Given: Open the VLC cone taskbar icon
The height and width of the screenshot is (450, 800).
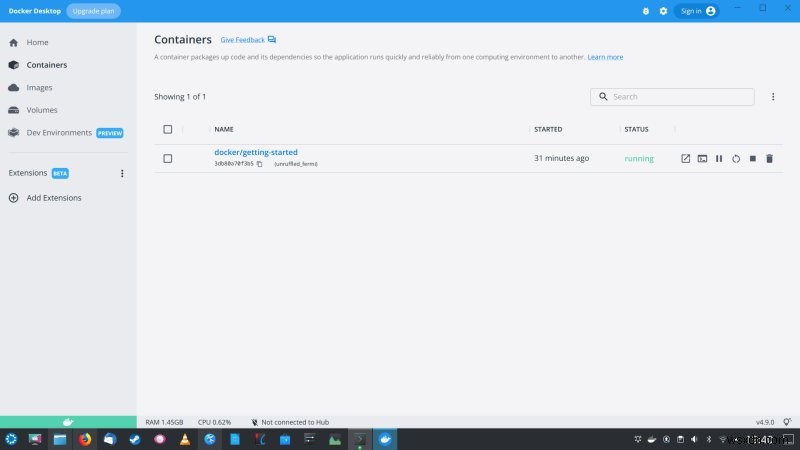Looking at the screenshot, I should pyautogui.click(x=185, y=439).
